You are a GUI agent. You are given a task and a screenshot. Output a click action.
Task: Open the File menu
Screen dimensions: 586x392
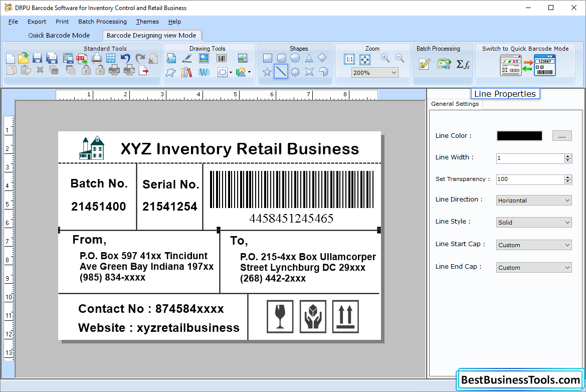pos(13,22)
